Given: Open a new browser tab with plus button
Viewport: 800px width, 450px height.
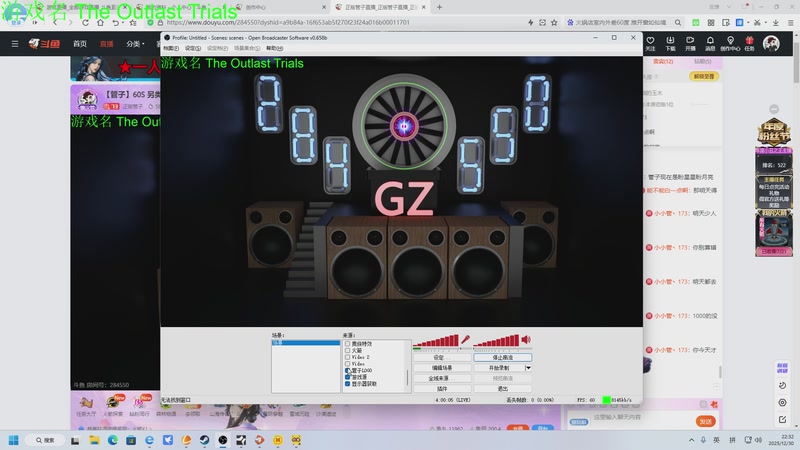Looking at the screenshot, I should coord(439,7).
